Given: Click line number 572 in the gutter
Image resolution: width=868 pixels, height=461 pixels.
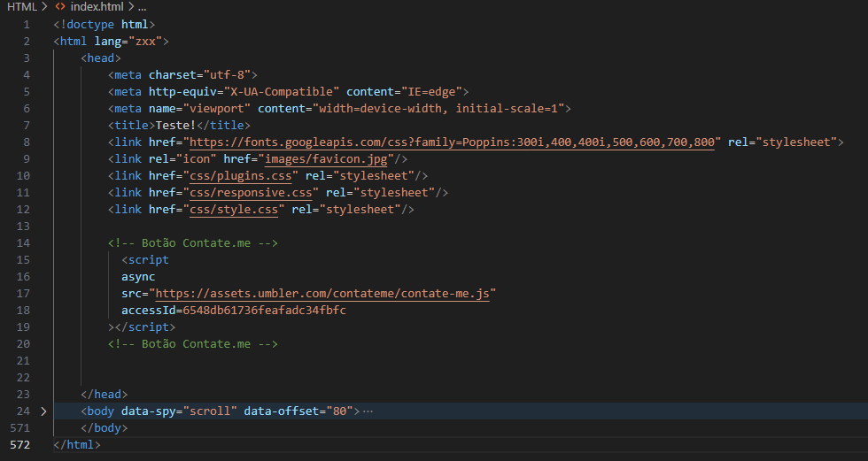Looking at the screenshot, I should (19, 445).
